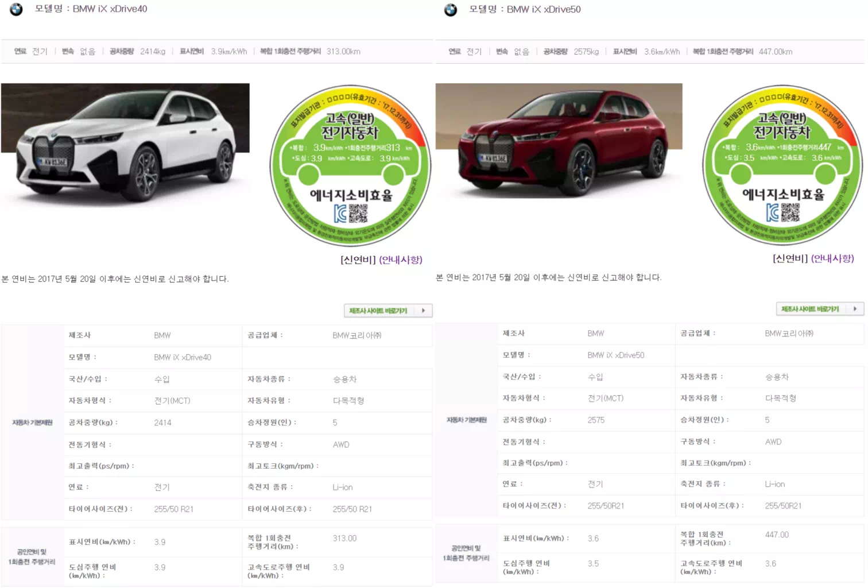Click 2575kg weight in xDrive50 summary bar
Image resolution: width=868 pixels, height=588 pixels.
(586, 52)
